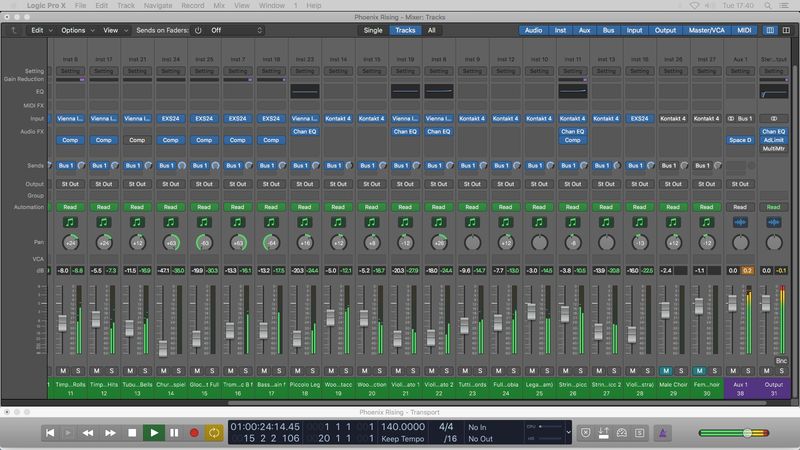
Task: Switch mixer to All view tab
Action: pyautogui.click(x=432, y=30)
